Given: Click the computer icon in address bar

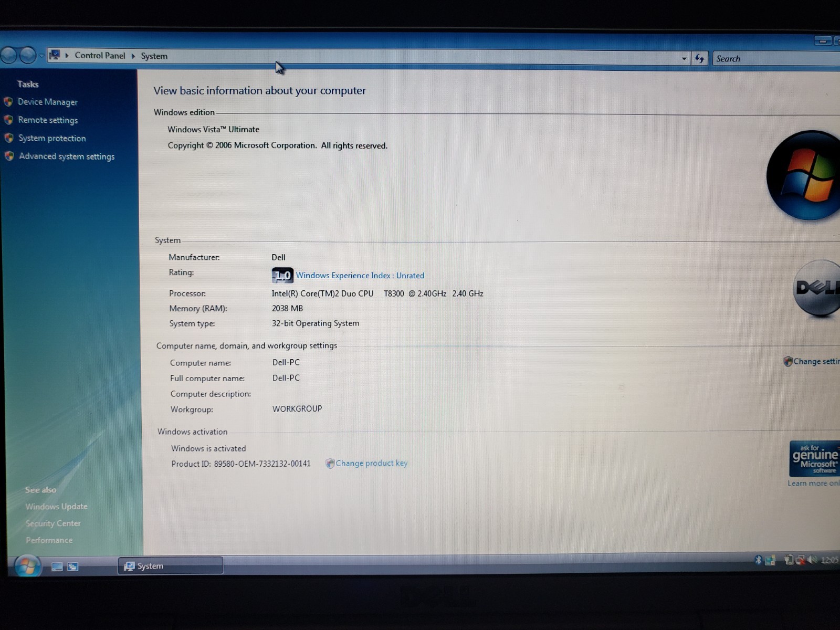Looking at the screenshot, I should [55, 55].
